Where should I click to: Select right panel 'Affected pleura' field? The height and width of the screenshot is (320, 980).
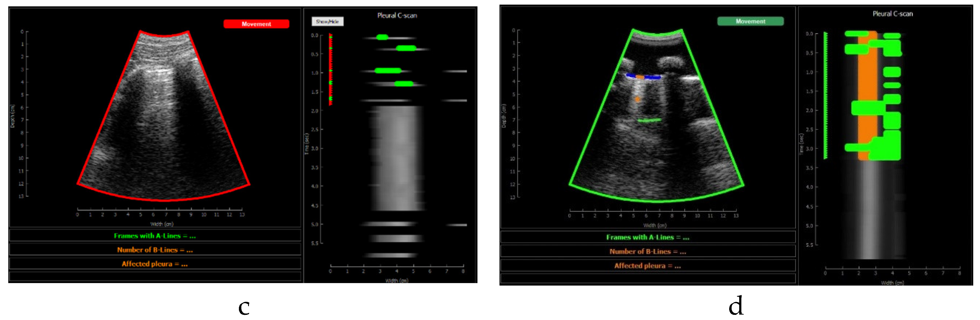647,266
